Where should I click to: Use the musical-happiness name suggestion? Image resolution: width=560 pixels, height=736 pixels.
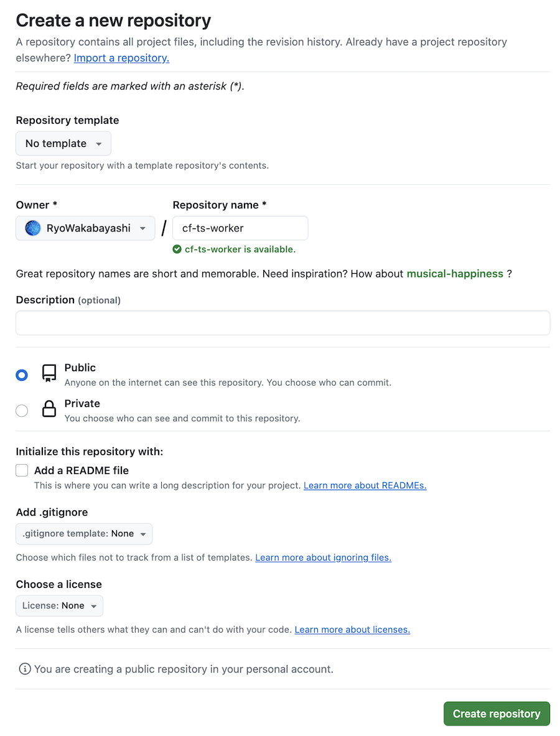(x=455, y=274)
